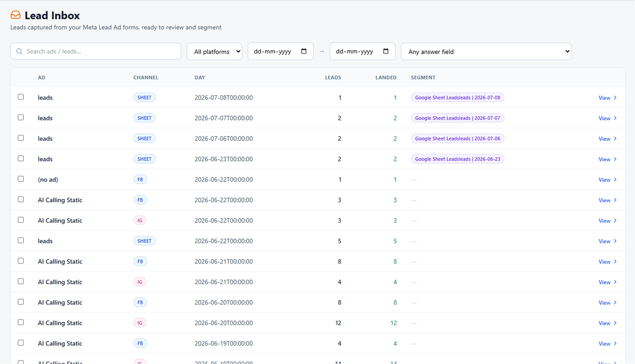The width and height of the screenshot is (635, 364).
Task: Click the SHEET badge in the 2026-06-22 leads row
Action: [x=145, y=241]
